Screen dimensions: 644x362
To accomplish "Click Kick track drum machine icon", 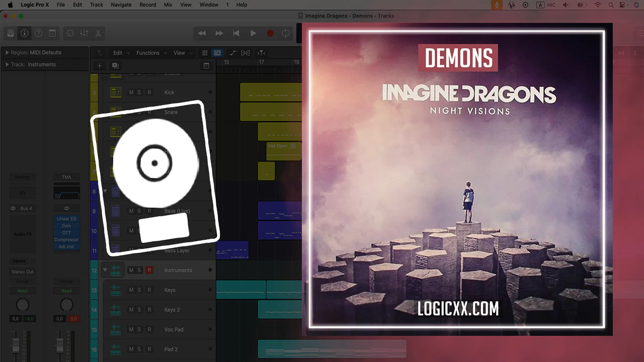I will 116,93.
